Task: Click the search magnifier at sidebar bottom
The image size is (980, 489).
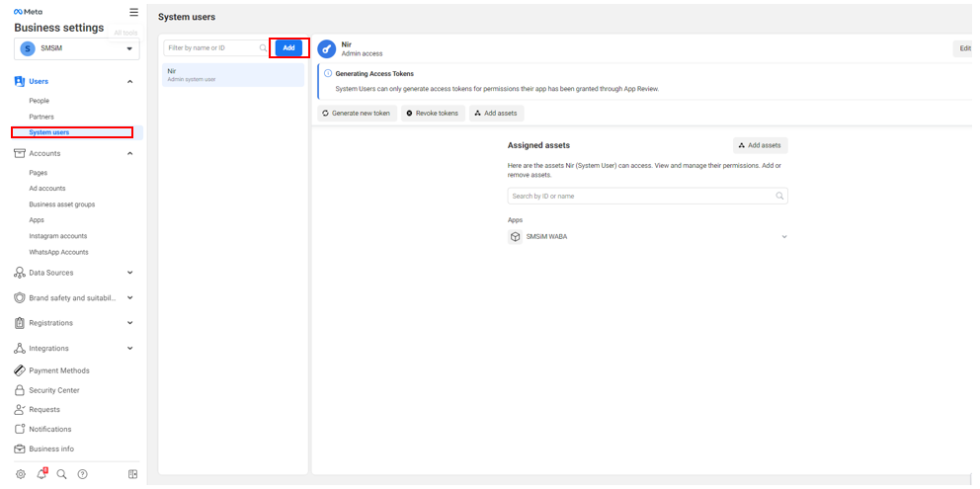Action: coord(61,474)
